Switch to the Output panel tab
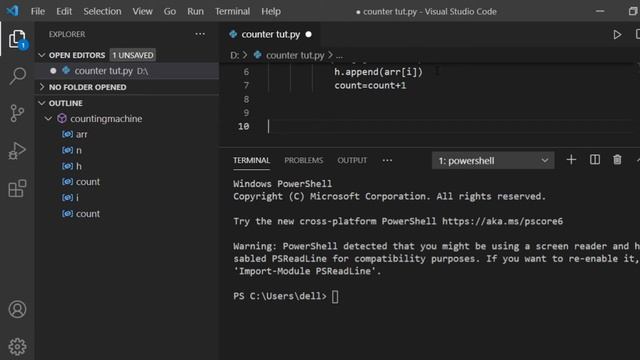This screenshot has width=640, height=360. click(352, 160)
